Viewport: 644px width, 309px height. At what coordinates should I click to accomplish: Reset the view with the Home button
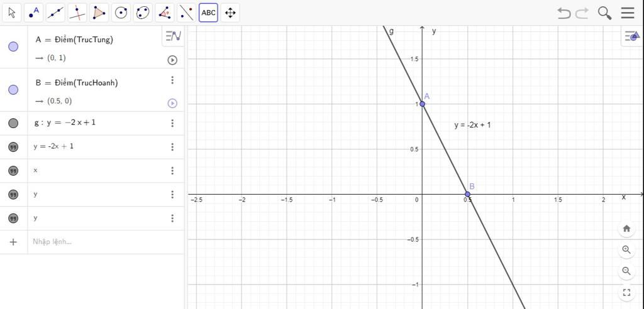tap(627, 229)
